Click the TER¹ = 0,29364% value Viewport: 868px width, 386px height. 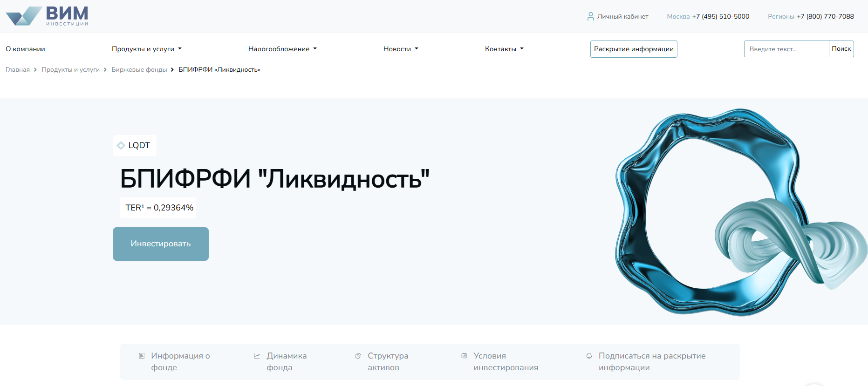click(159, 208)
